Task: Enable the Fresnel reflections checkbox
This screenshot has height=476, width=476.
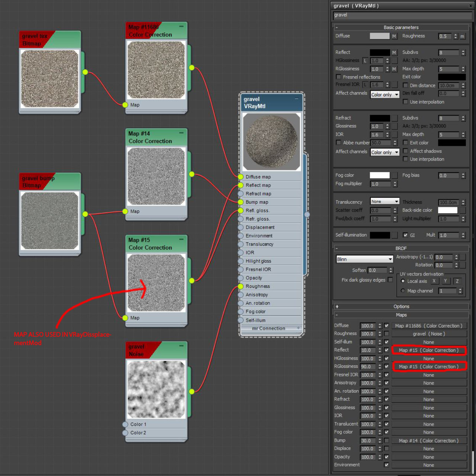Action: [x=338, y=77]
